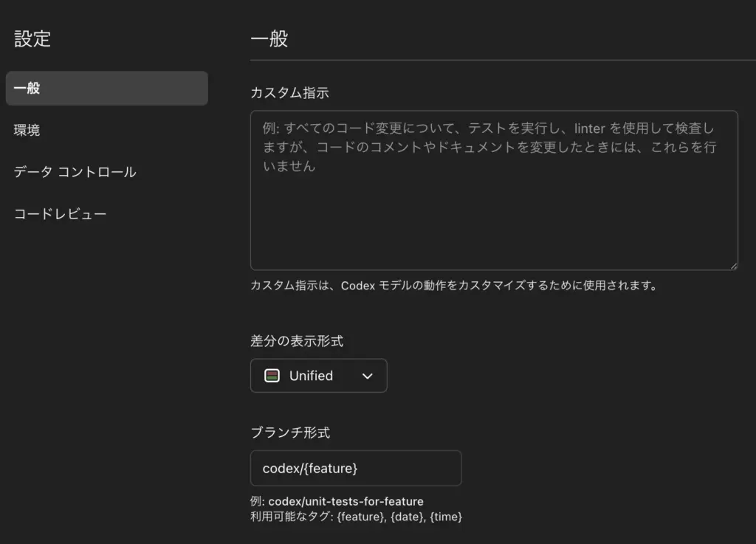The width and height of the screenshot is (756, 544).
Task: Click the example codex/unit-tests-for-feature text
Action: (x=345, y=502)
